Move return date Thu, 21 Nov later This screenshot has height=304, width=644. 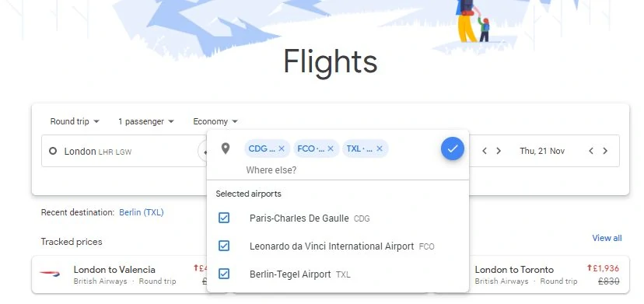coord(605,151)
